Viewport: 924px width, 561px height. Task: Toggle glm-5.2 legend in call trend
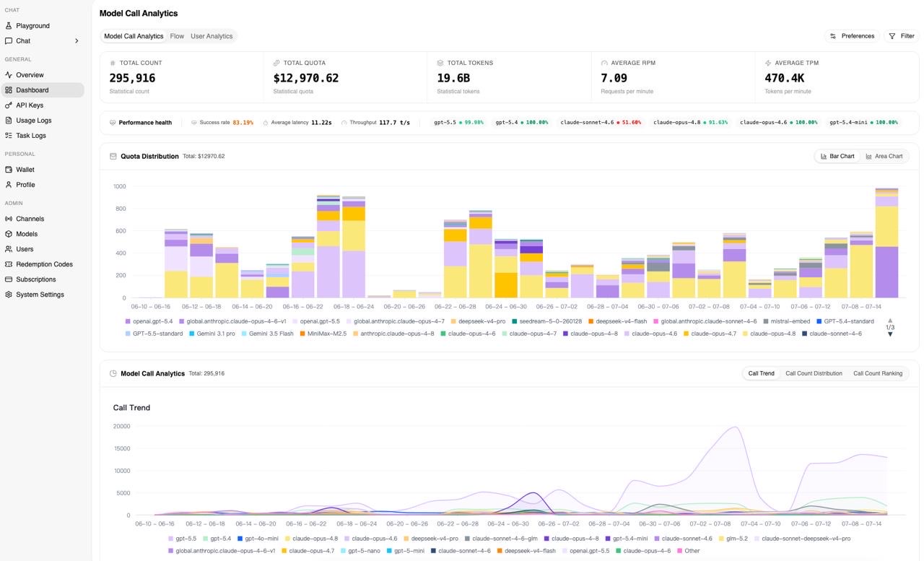pyautogui.click(x=733, y=539)
